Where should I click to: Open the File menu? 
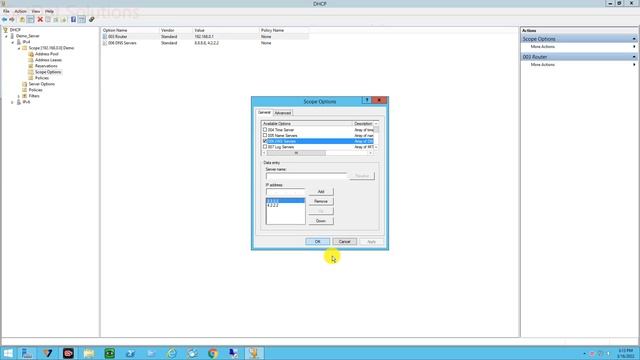pyautogui.click(x=6, y=11)
